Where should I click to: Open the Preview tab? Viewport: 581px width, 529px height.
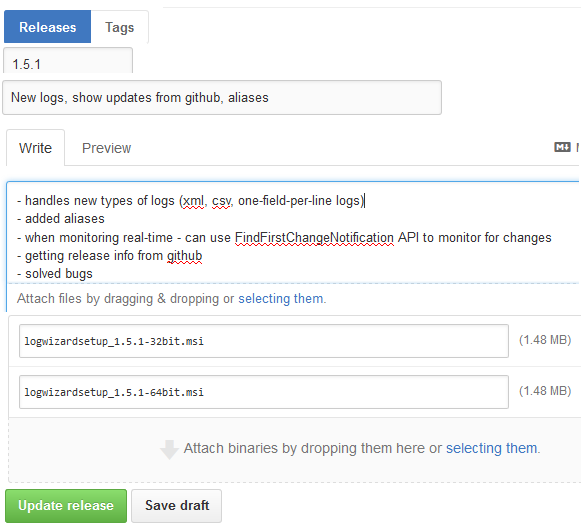[x=106, y=148]
